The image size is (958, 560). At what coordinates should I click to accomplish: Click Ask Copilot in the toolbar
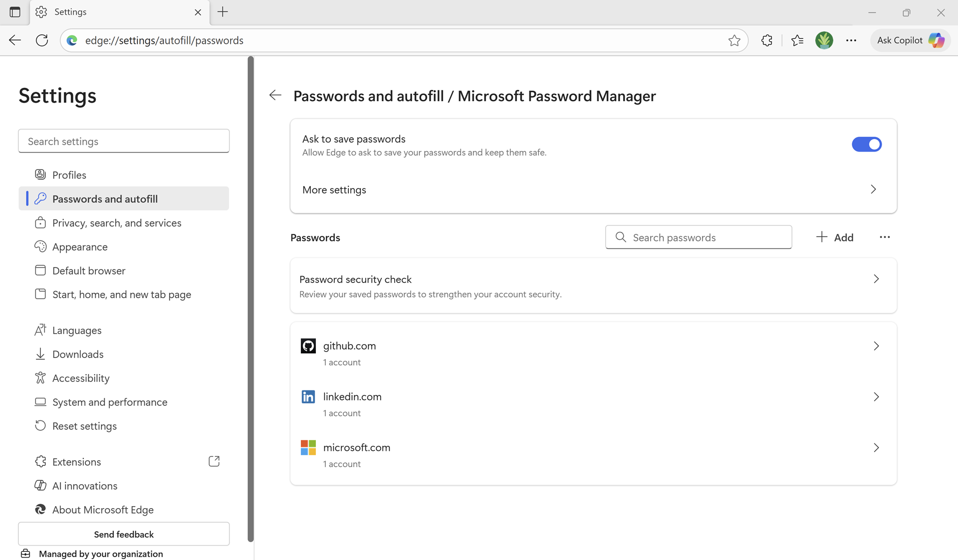(909, 40)
